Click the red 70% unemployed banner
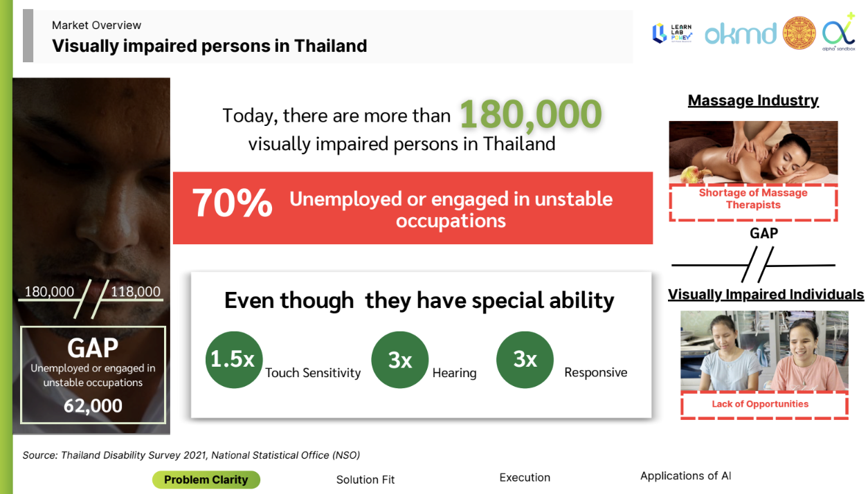Viewport: 868px width, 494px height. [x=413, y=208]
